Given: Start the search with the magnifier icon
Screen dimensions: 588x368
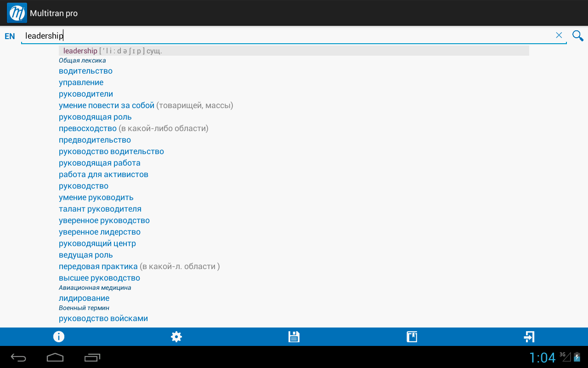Looking at the screenshot, I should (x=577, y=35).
